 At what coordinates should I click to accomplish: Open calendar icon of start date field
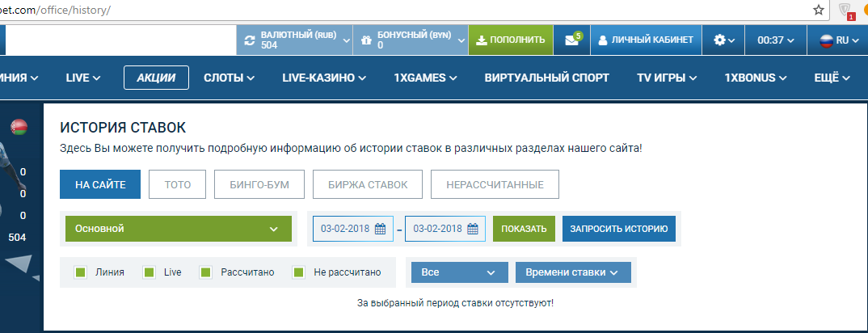381,229
